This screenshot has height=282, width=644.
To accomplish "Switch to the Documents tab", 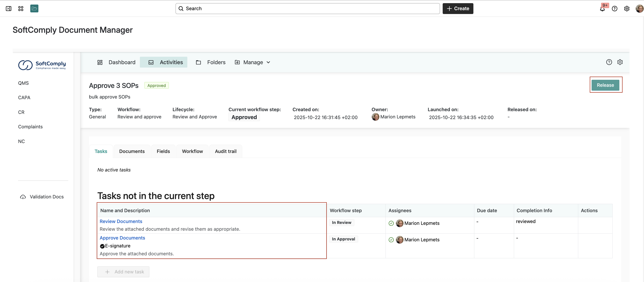I will (132, 151).
